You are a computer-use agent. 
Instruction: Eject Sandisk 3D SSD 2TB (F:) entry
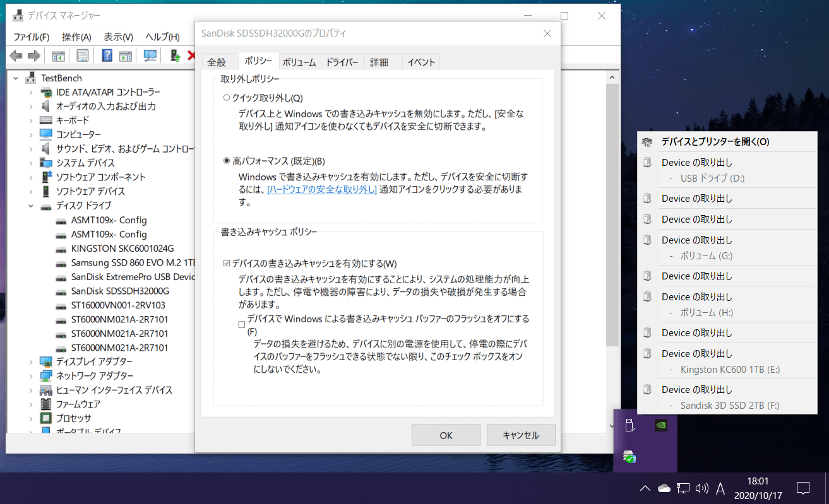click(727, 397)
